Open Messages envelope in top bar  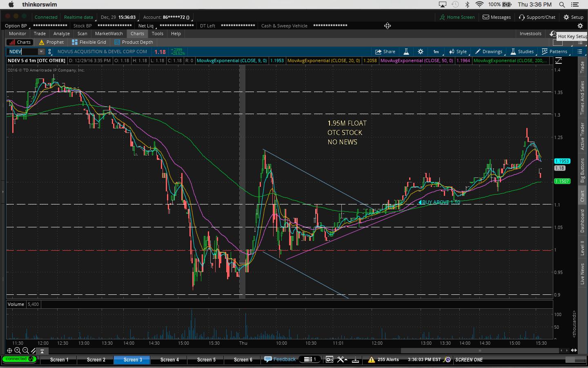point(497,17)
